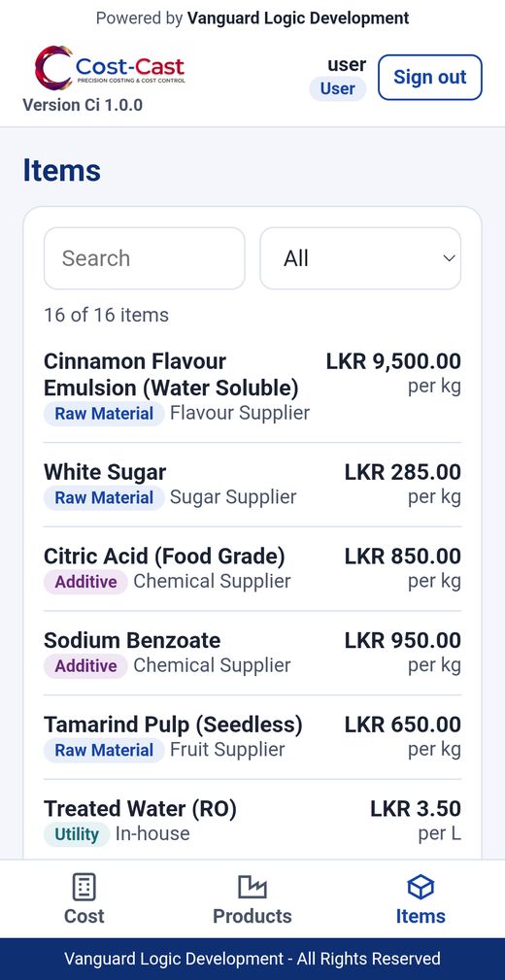
Task: Click Raw Material tag on White Sugar
Action: [104, 497]
